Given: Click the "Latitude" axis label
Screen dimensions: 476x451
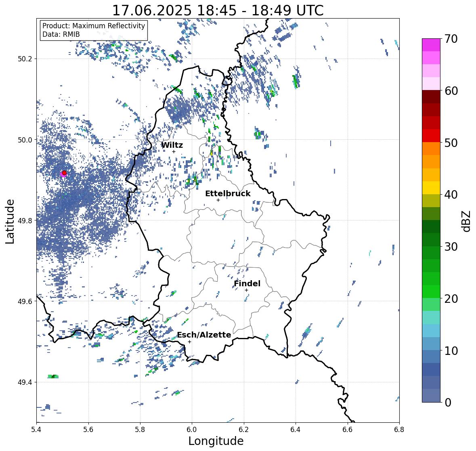Looking at the screenshot, I should 10,221.
